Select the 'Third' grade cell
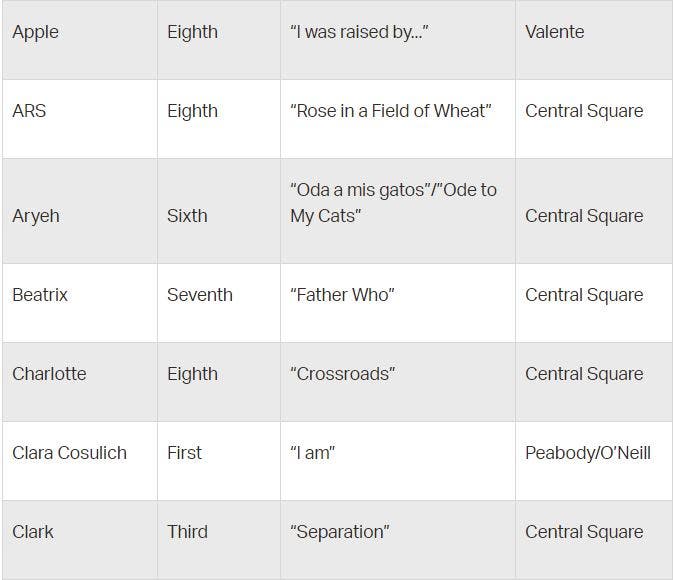Screen dimensions: 675x580 [x=187, y=532]
